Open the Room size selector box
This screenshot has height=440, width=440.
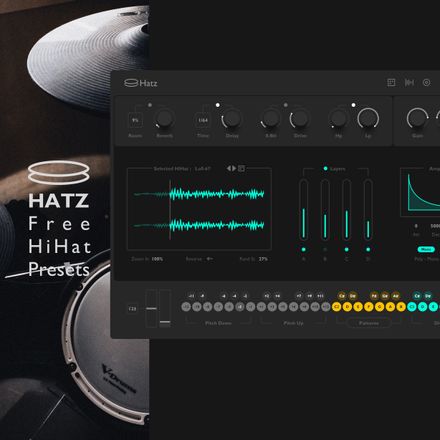[135, 120]
